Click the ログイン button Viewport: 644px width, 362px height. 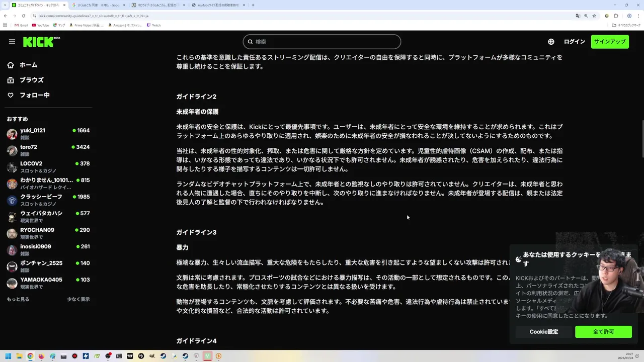pos(574,42)
